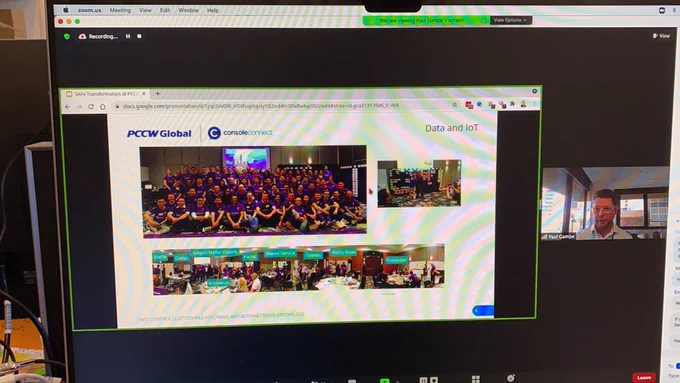The width and height of the screenshot is (680, 383).
Task: Click the browser profile avatar icon
Action: coord(523,104)
